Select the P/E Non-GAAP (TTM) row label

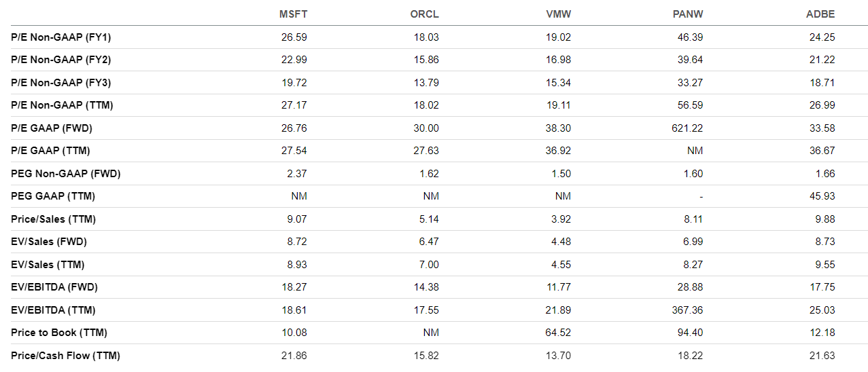tap(62, 105)
